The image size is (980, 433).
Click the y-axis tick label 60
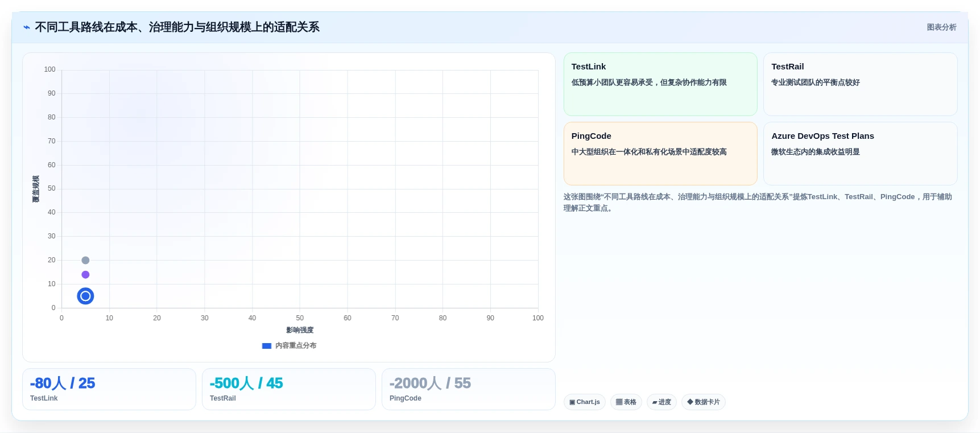click(x=52, y=165)
